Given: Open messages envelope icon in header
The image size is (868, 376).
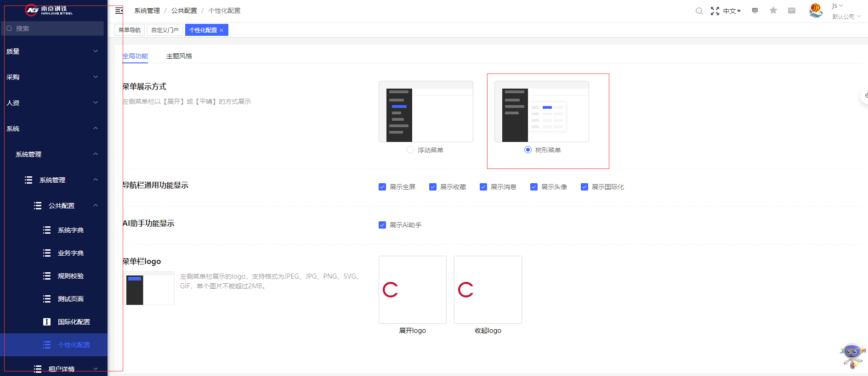Looking at the screenshot, I should click(791, 11).
